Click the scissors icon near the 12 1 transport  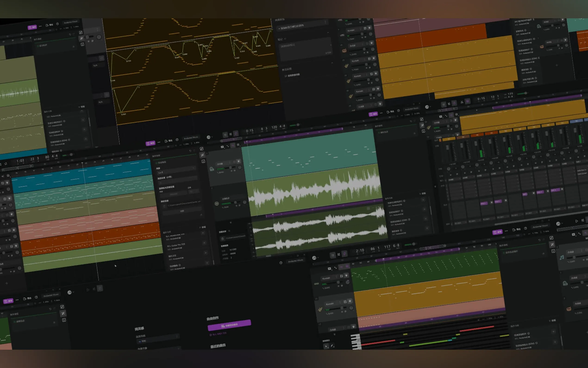pos(462,102)
